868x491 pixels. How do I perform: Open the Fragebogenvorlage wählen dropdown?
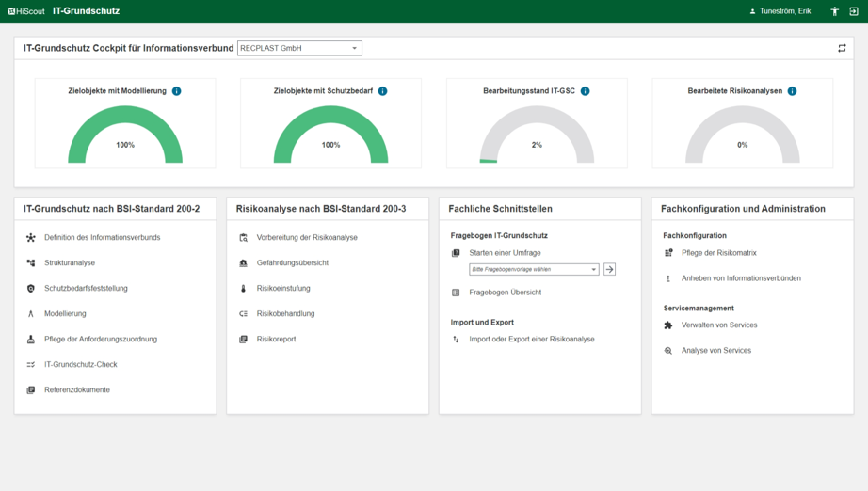click(x=534, y=269)
